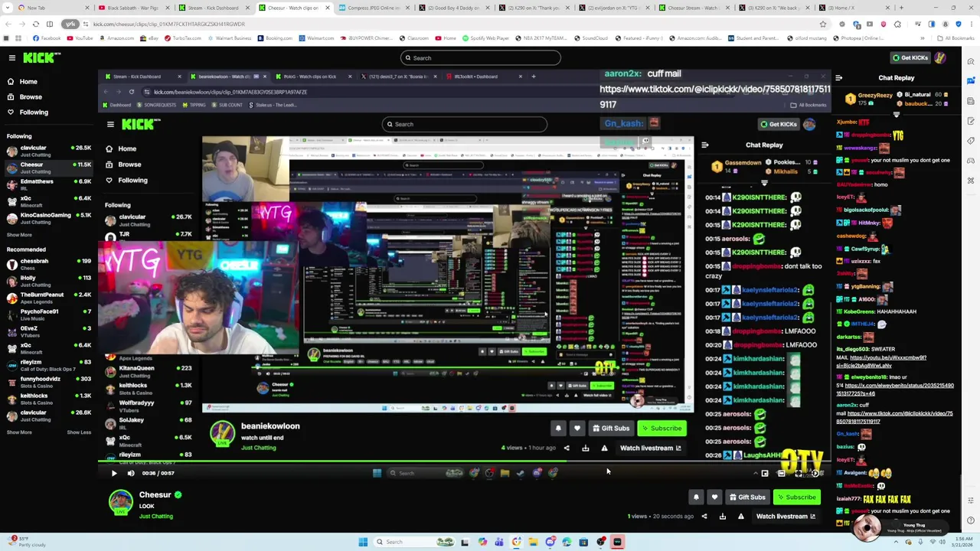Image resolution: width=980 pixels, height=551 pixels.
Task: Open Cheesur's channel avatar
Action: 120,501
